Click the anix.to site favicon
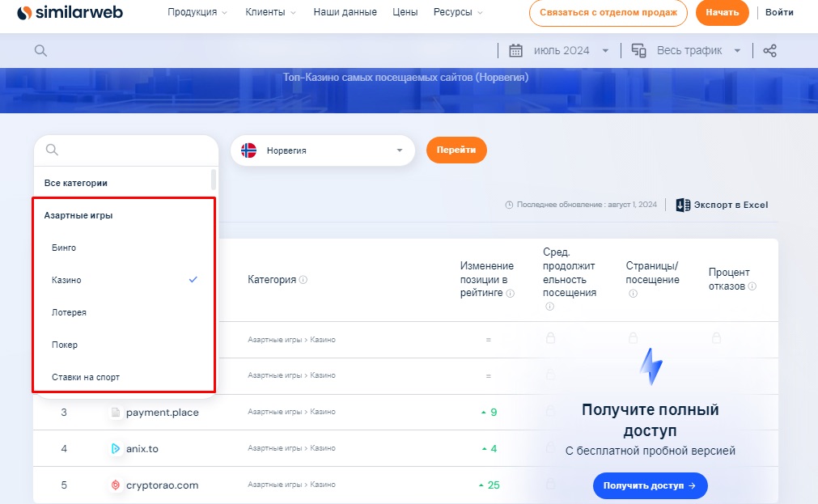The height and width of the screenshot is (504, 818). tap(115, 449)
